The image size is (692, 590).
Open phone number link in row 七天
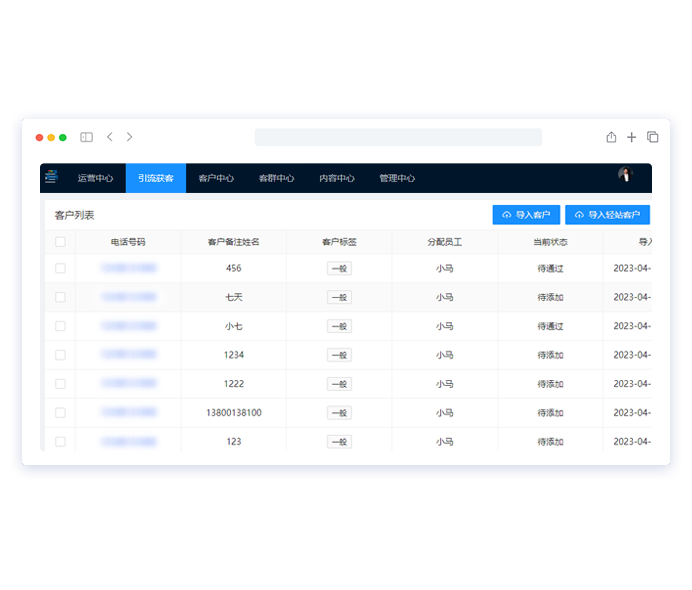(x=129, y=297)
